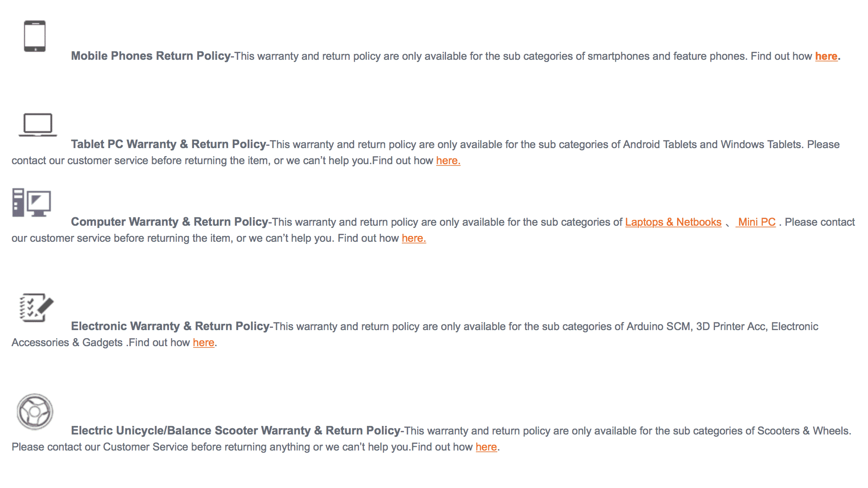
Task: Follow the Mini PC link
Action: [x=756, y=222]
